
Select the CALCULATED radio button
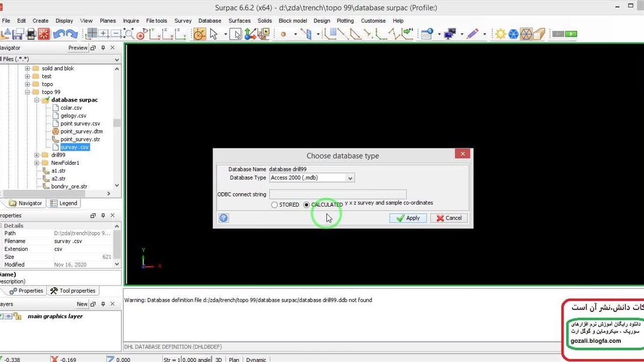point(306,205)
